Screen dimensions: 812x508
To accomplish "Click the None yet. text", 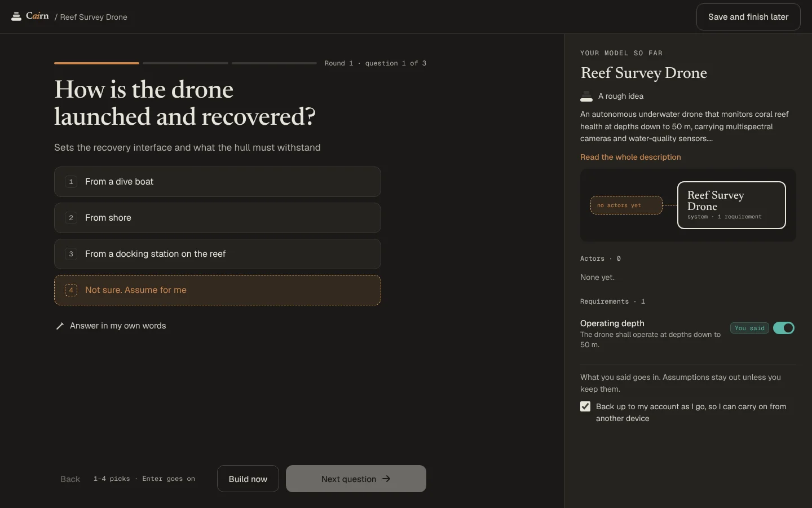I will click(x=597, y=277).
